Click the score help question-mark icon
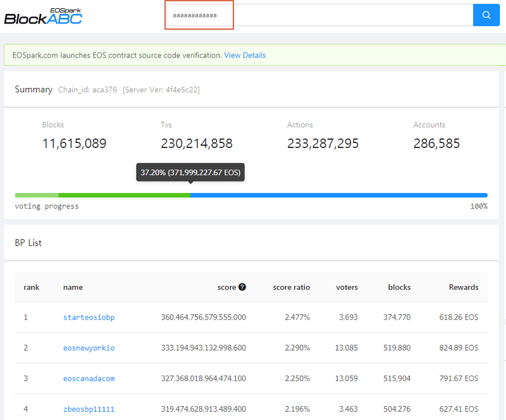This screenshot has width=506, height=420. (242, 287)
